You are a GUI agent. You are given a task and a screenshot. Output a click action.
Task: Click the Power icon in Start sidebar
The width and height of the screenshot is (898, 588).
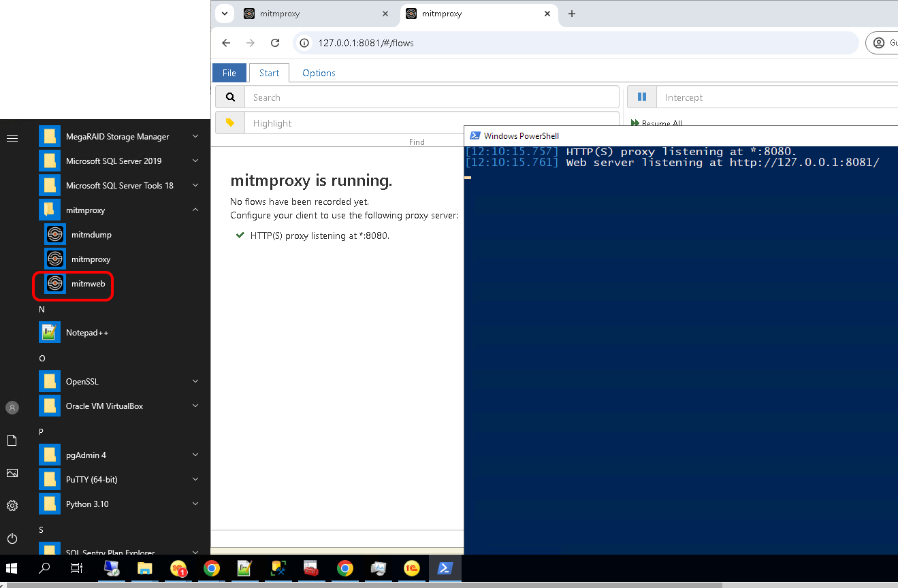[12, 538]
